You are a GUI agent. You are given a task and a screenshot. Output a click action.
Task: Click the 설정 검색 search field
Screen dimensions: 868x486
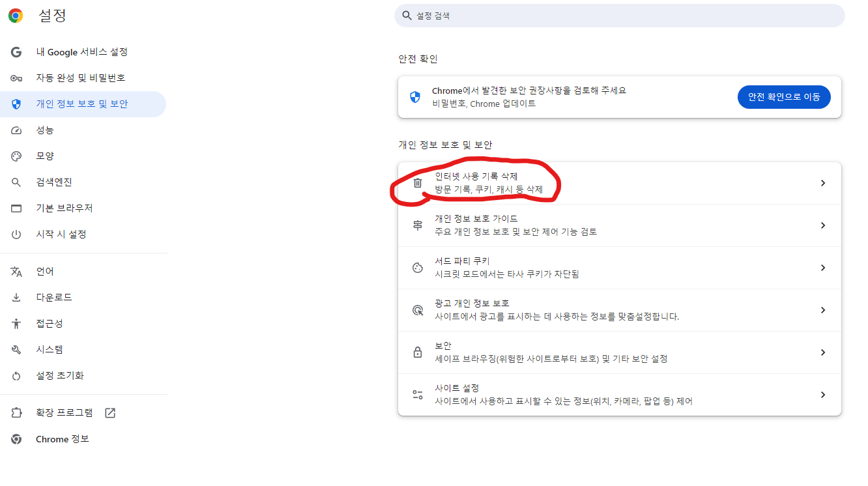pos(620,16)
